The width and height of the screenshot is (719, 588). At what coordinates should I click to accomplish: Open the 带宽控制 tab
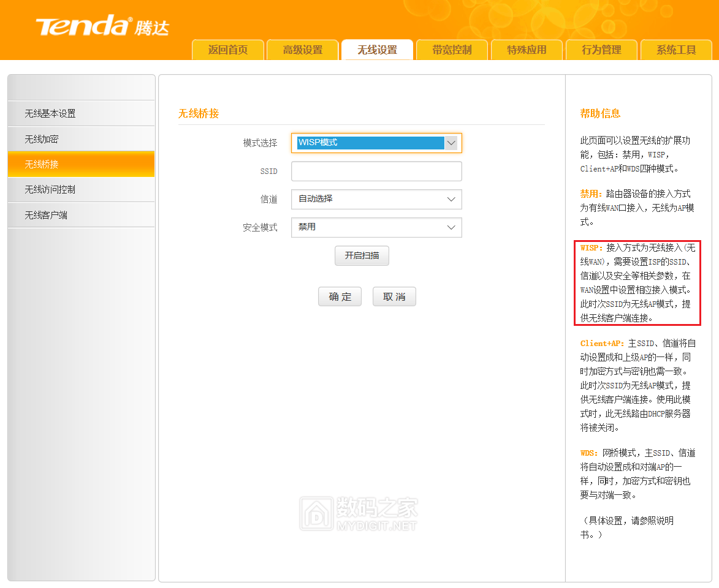point(452,50)
